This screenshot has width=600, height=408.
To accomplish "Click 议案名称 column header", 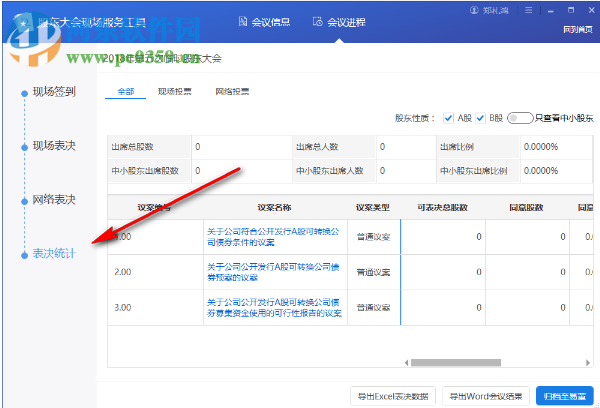I will (274, 207).
